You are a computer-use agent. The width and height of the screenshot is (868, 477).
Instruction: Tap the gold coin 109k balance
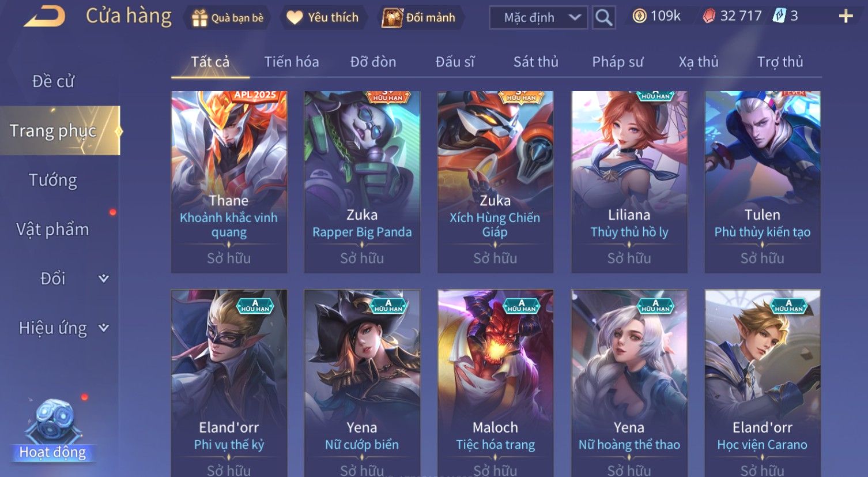point(657,16)
